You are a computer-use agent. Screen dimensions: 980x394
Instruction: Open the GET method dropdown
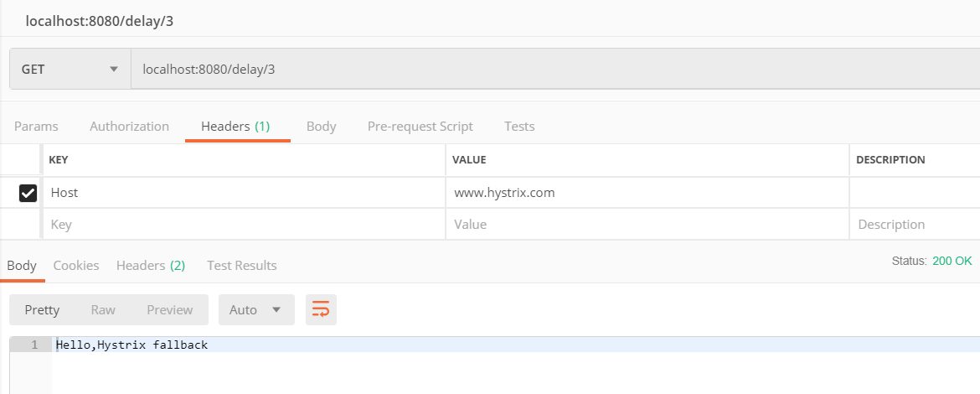click(x=70, y=69)
